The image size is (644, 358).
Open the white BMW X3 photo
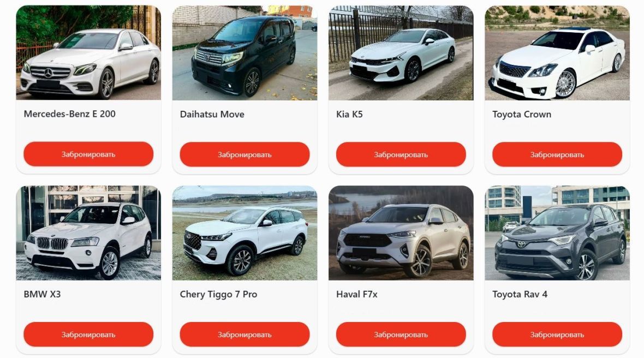point(88,233)
